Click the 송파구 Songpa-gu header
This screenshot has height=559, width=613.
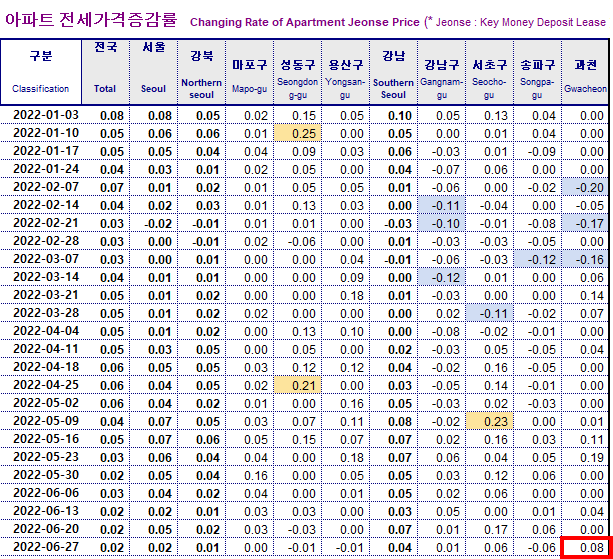tap(538, 72)
